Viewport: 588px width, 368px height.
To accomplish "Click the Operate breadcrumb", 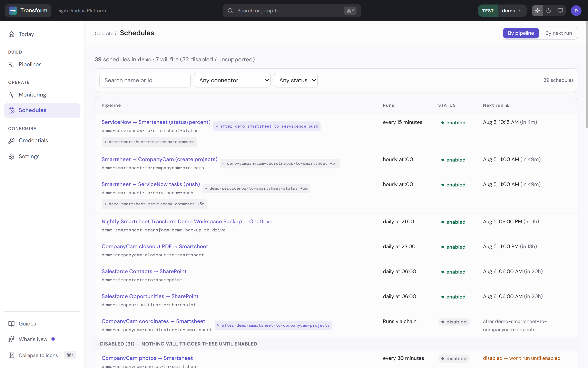I will tap(104, 34).
